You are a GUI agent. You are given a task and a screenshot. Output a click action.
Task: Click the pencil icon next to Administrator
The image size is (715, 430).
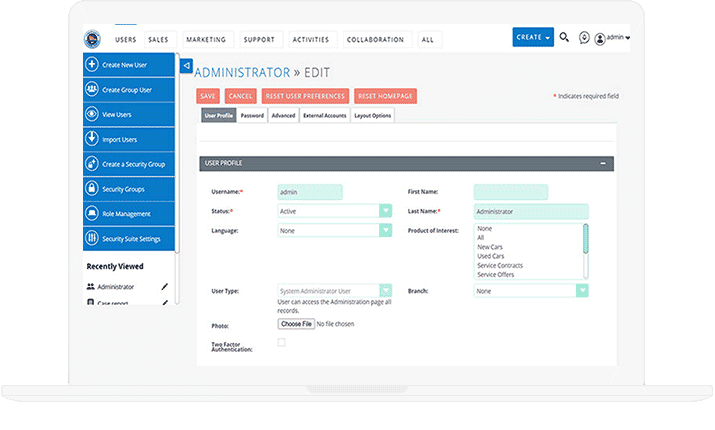click(165, 287)
